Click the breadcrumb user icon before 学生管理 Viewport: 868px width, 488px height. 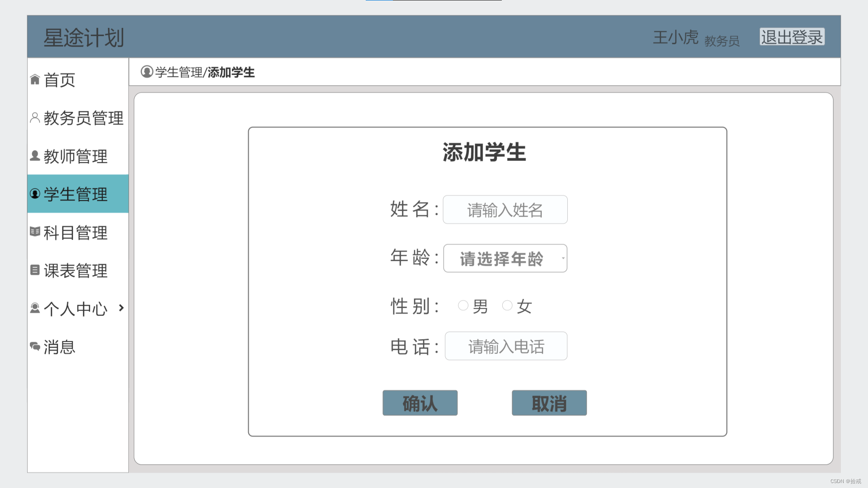click(147, 72)
